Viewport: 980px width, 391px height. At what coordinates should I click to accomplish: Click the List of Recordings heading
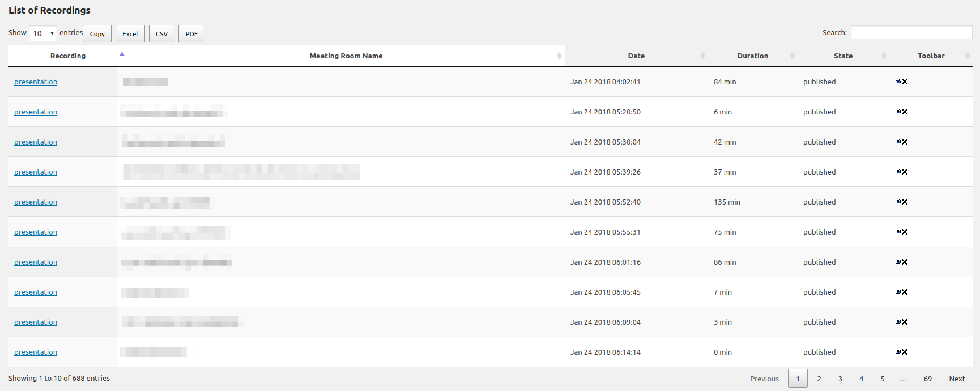(49, 10)
